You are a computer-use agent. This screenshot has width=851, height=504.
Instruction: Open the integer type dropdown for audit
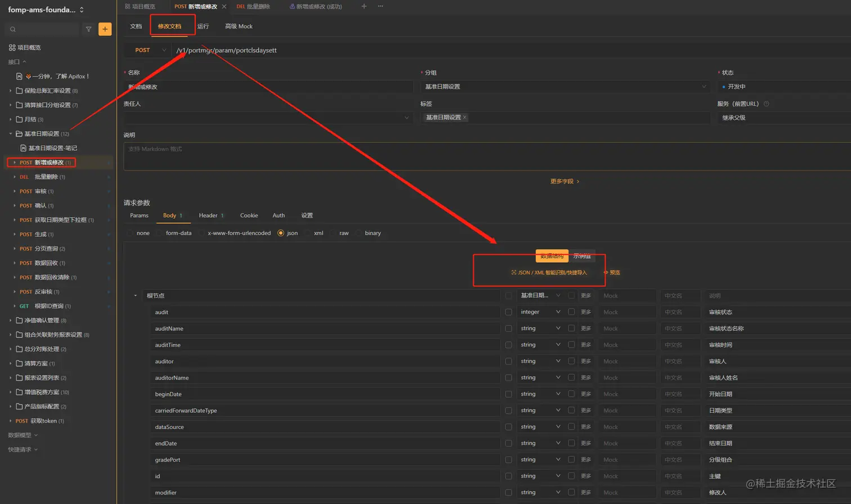pos(540,312)
